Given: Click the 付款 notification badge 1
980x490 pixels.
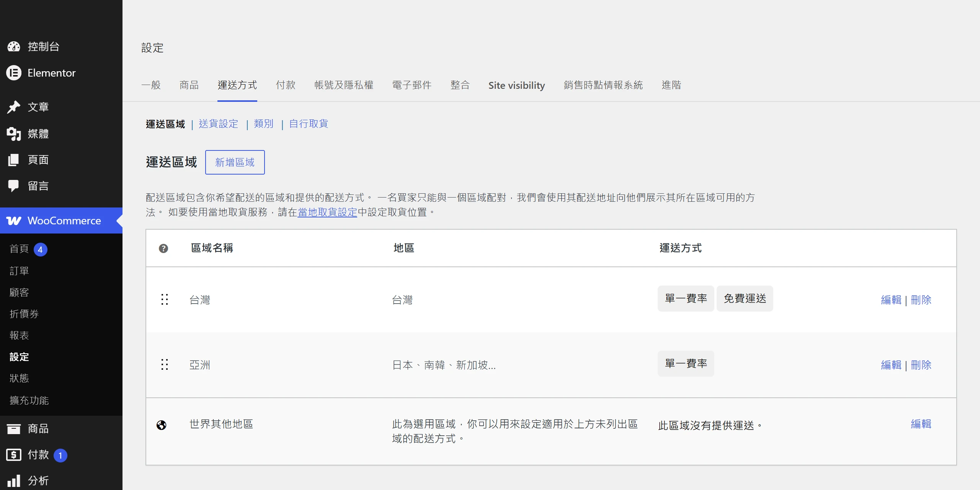Looking at the screenshot, I should coord(60,456).
